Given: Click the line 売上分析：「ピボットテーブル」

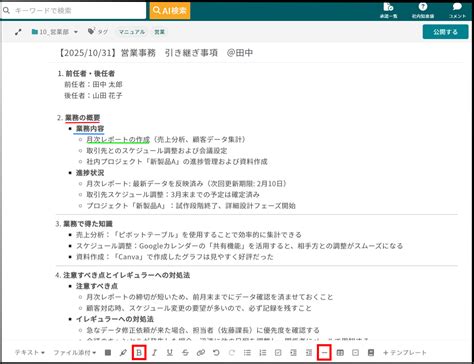Looking at the screenshot, I should (189, 235).
